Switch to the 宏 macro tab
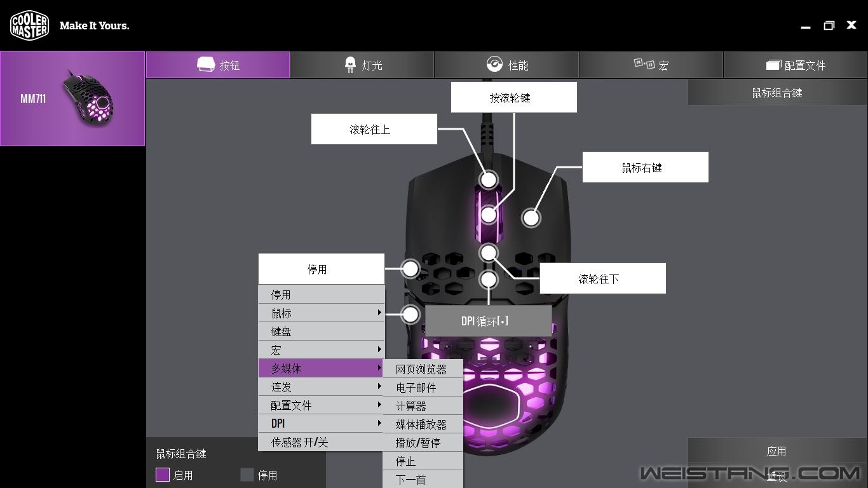This screenshot has width=868, height=488. 651,65
